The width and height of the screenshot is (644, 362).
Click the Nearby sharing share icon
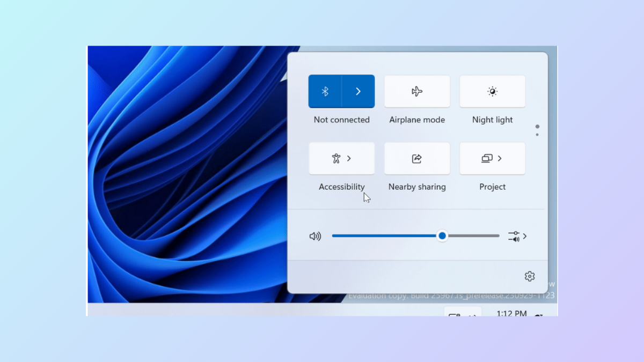(417, 158)
